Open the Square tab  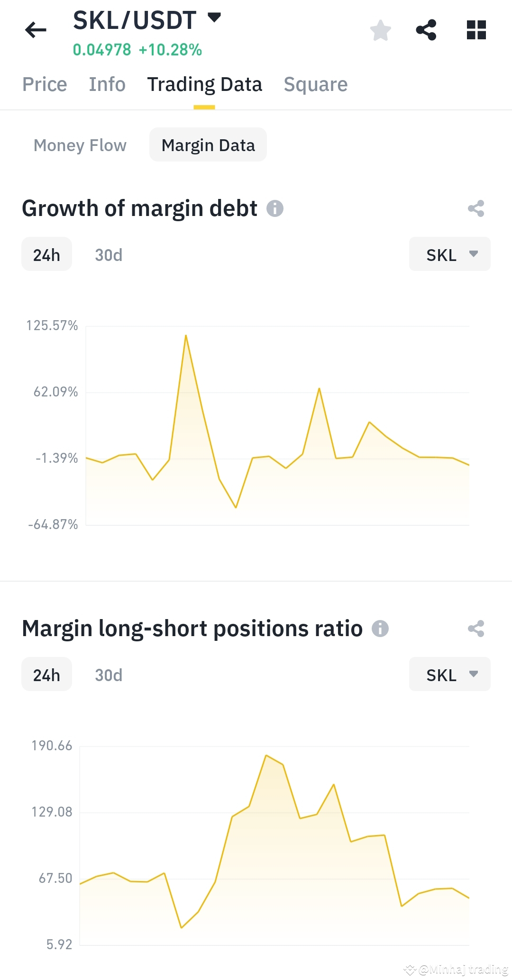point(315,84)
